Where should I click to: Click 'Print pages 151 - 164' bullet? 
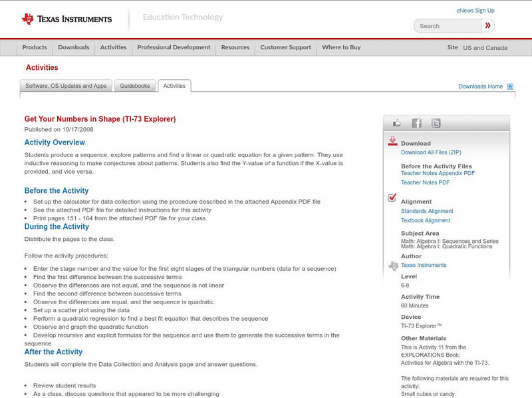tap(120, 218)
